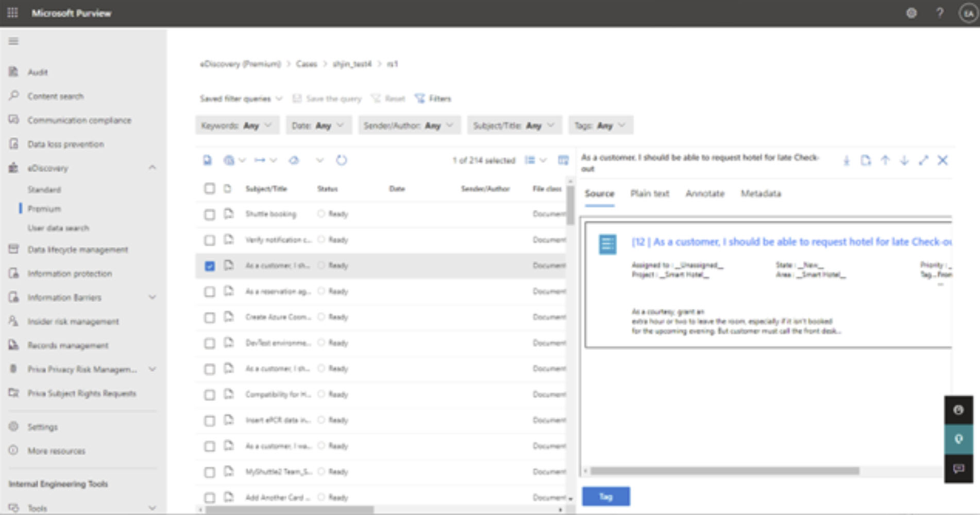Open the app launcher waffle icon

pyautogui.click(x=13, y=13)
